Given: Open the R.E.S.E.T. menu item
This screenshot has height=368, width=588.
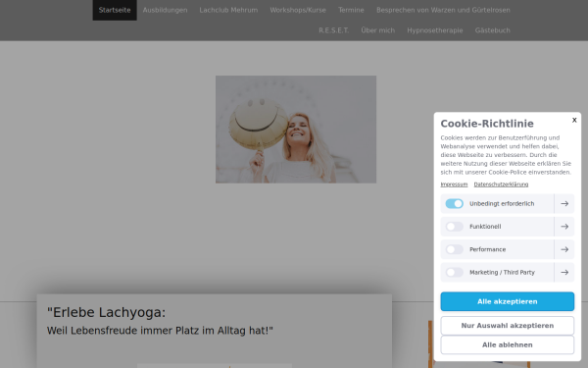Looking at the screenshot, I should tap(334, 30).
